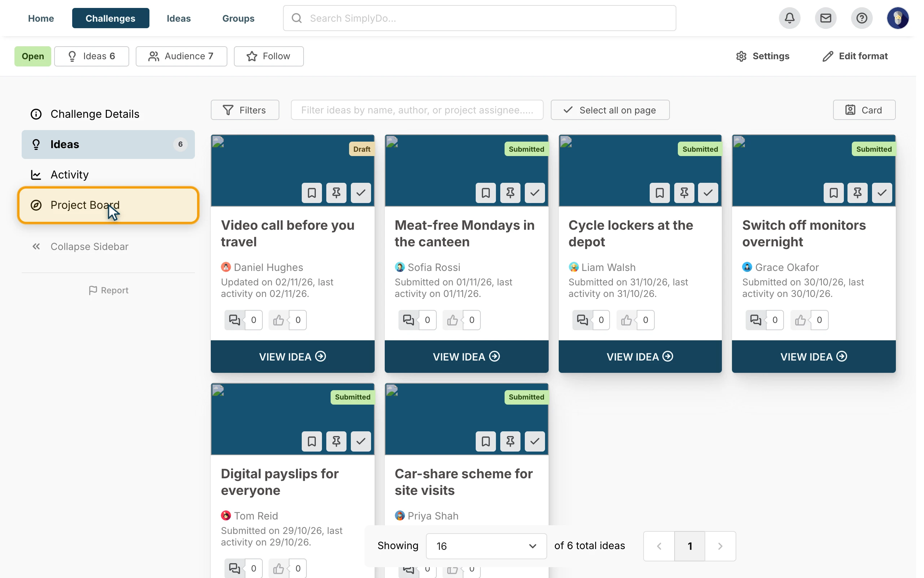Click Edit format
Viewport: 924px width, 578px height.
point(855,56)
